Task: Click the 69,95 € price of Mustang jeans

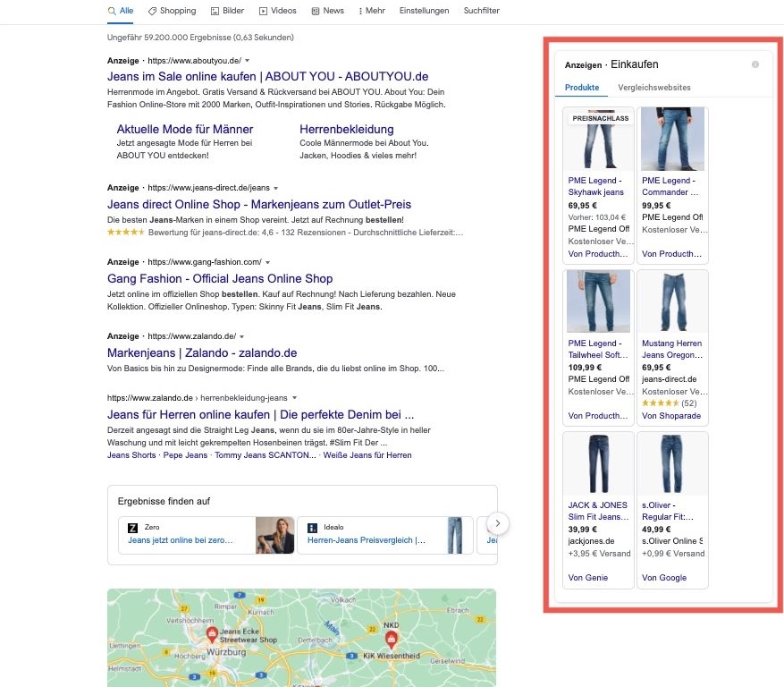Action: 656,368
